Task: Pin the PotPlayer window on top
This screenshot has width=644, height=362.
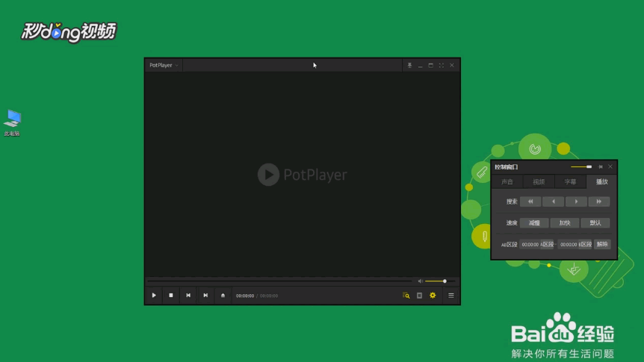Action: [x=409, y=65]
